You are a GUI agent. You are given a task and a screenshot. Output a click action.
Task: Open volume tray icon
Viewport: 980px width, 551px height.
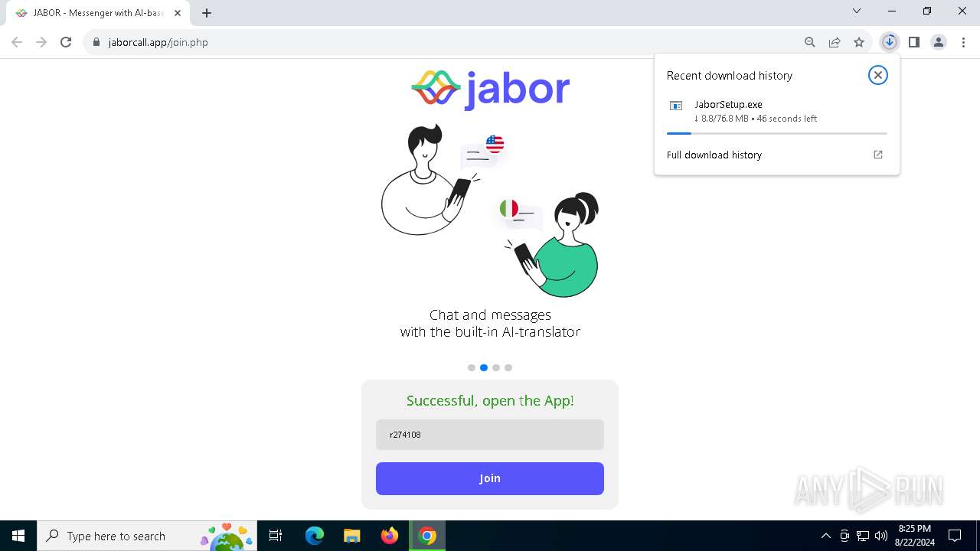coord(881,536)
